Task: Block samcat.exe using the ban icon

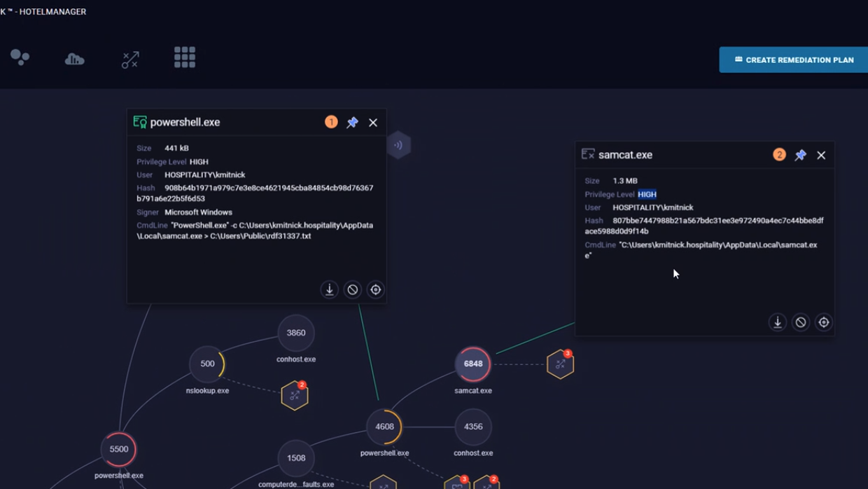Action: [x=801, y=322]
